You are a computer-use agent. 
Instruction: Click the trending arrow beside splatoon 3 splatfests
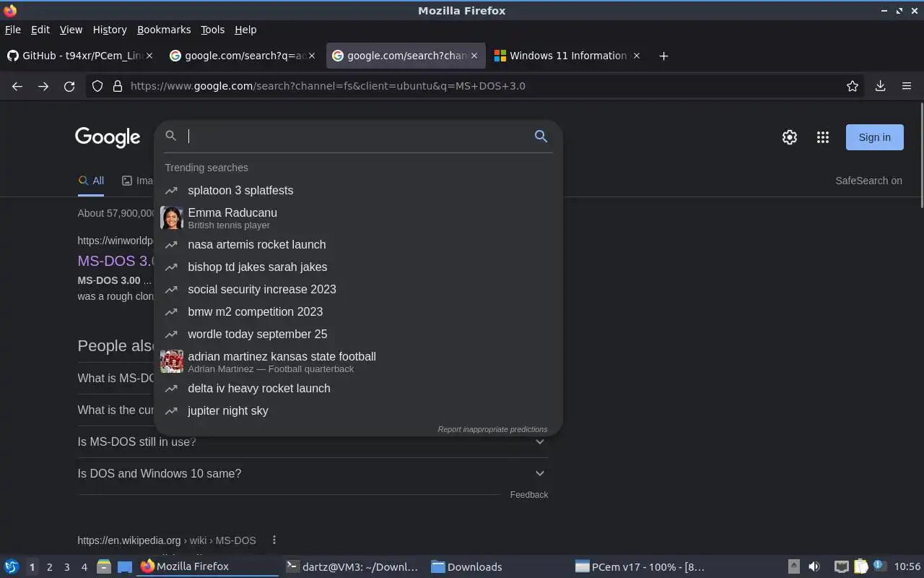[171, 190]
